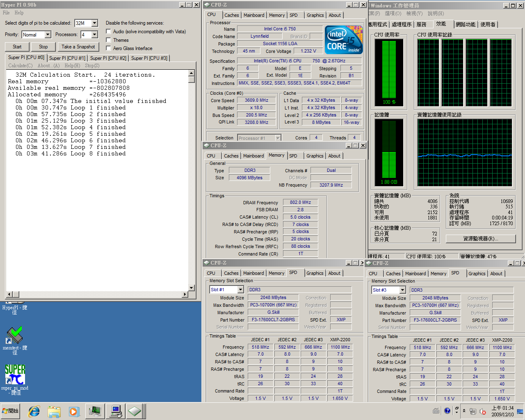Open the Help menu in Hyper PI
This screenshot has height=420, width=525.
coord(19,13)
